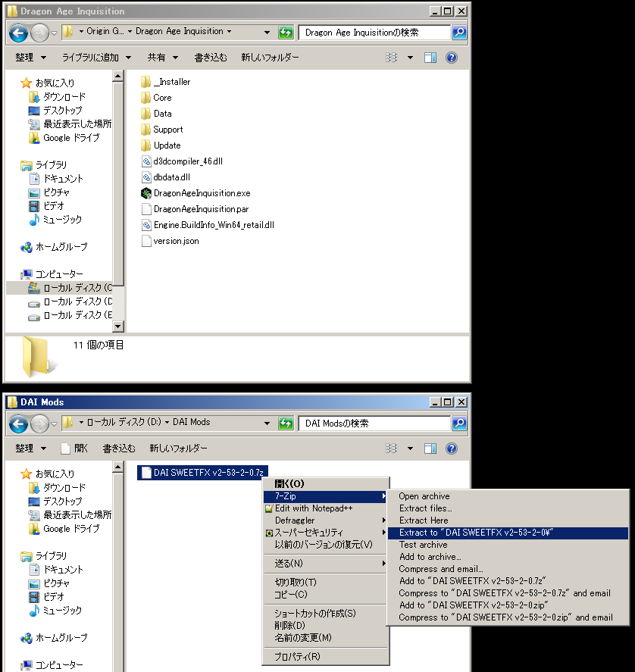The width and height of the screenshot is (635, 672).
Task: Select the Update folder
Action: [x=161, y=145]
